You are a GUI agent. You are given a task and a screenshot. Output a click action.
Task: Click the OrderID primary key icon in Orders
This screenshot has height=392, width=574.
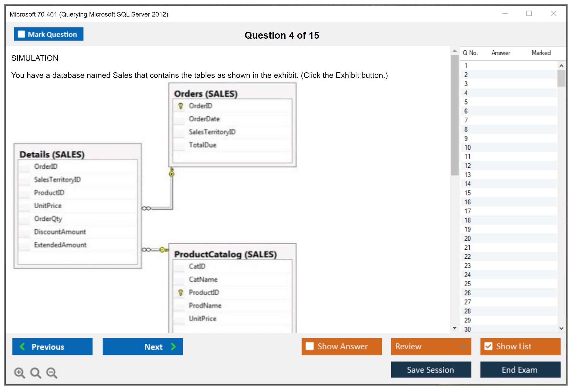tap(181, 106)
